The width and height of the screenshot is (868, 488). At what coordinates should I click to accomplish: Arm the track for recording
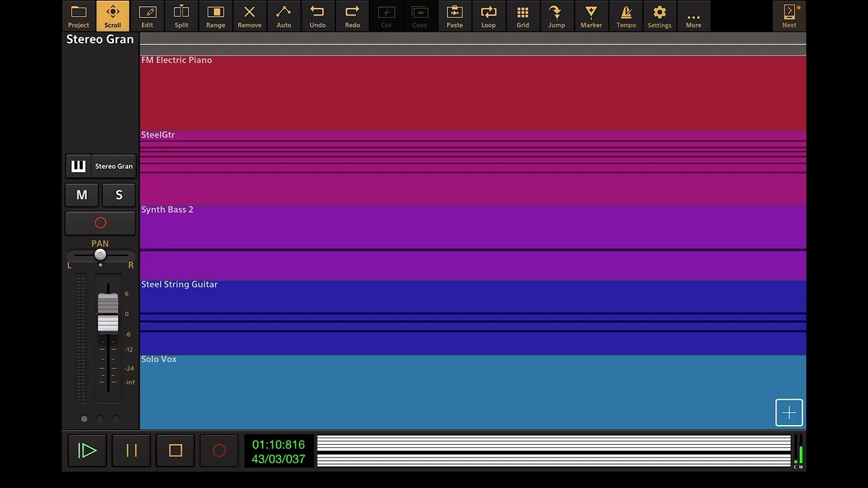100,223
